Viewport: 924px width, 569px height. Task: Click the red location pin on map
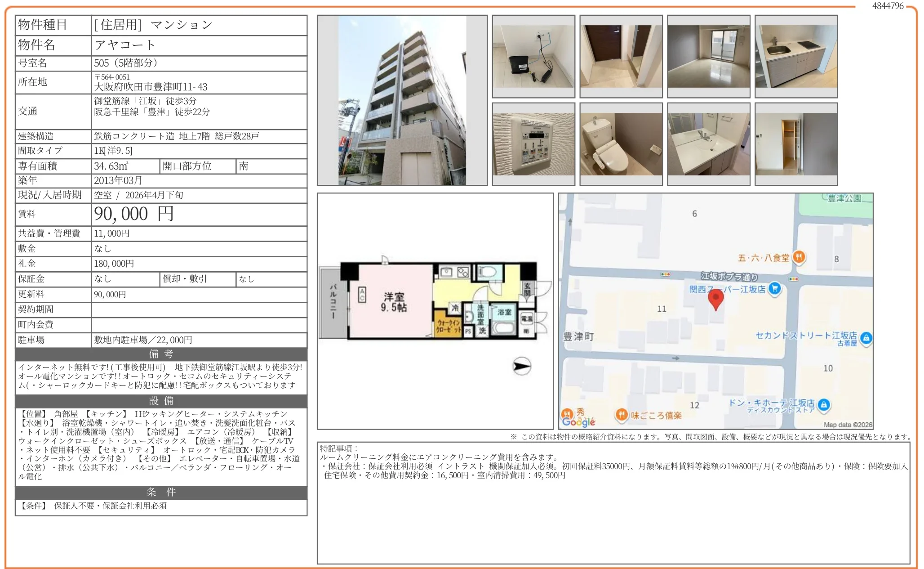click(x=715, y=299)
